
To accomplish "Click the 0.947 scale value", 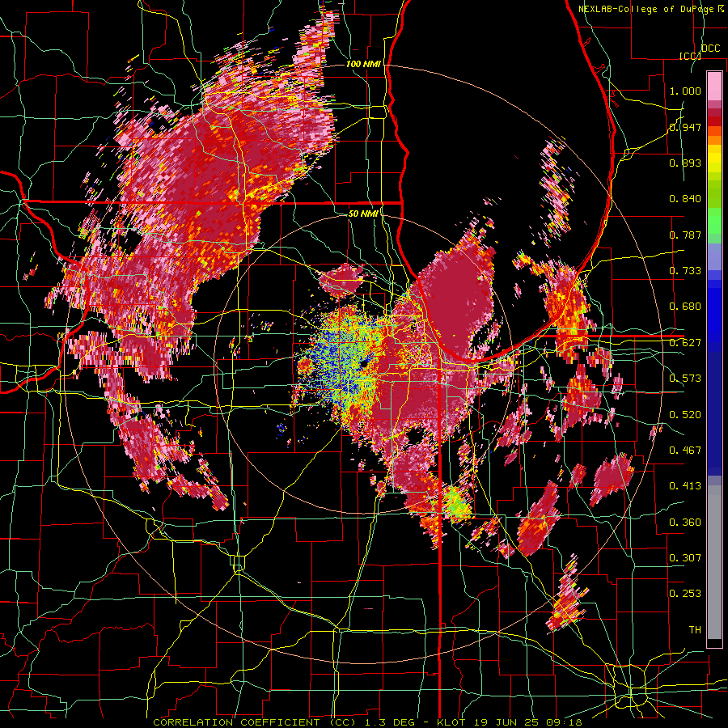I will [685, 127].
